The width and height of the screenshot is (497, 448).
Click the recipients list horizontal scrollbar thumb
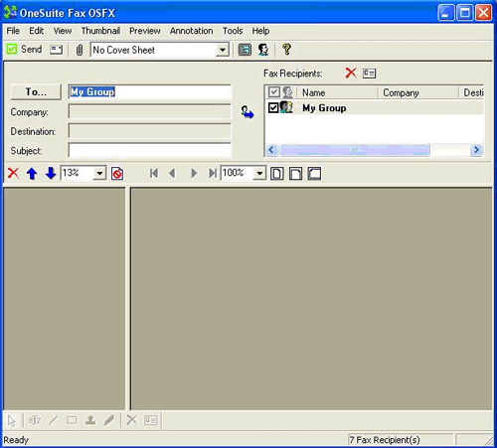click(355, 150)
